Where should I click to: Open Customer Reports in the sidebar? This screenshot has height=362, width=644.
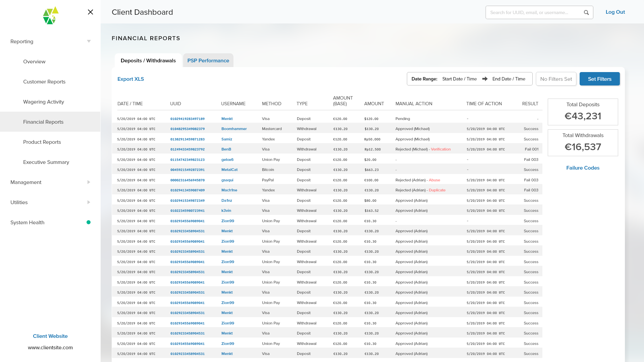coord(44,82)
